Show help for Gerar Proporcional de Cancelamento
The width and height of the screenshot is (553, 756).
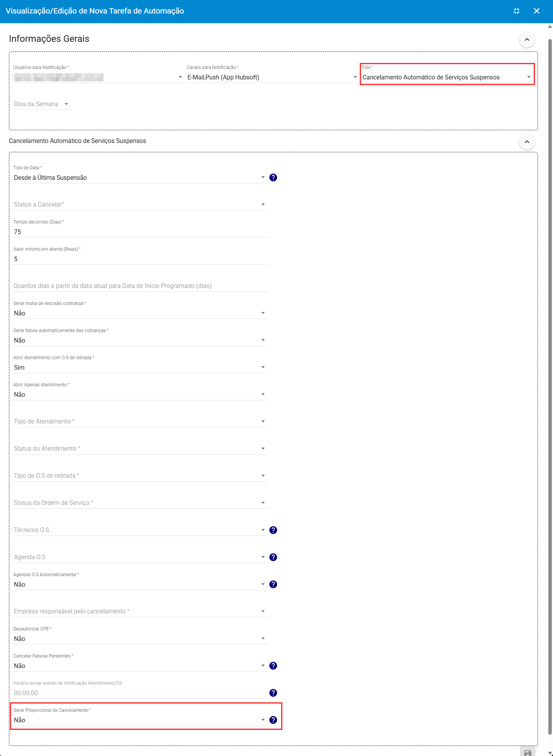pyautogui.click(x=273, y=720)
